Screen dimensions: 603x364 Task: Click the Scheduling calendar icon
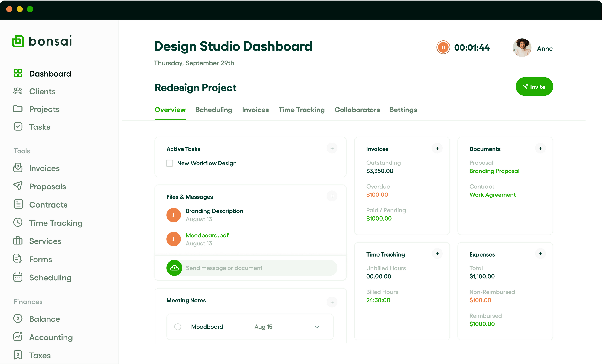(x=18, y=277)
